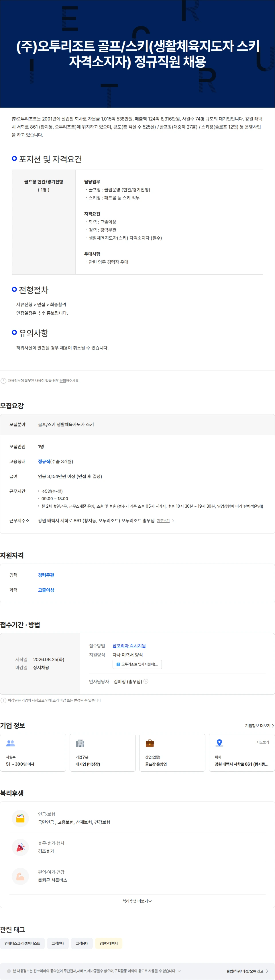275x980 pixels.
Task: Click the 정규직 employment type link
Action: (x=44, y=461)
